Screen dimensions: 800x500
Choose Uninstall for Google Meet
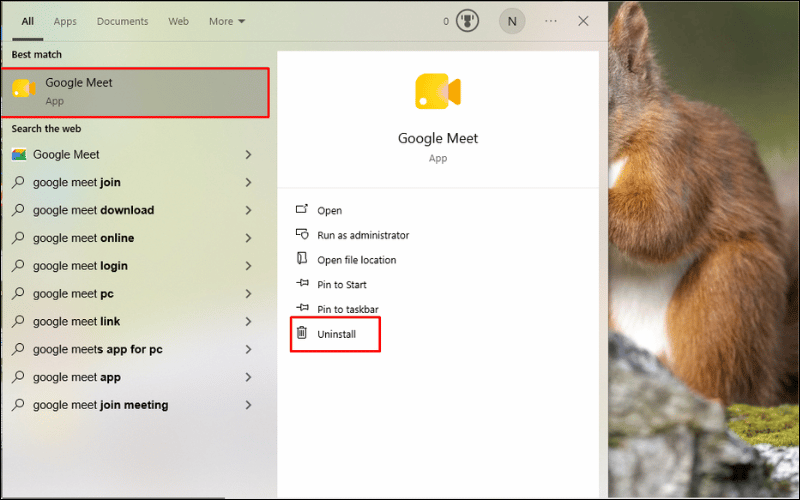click(337, 334)
